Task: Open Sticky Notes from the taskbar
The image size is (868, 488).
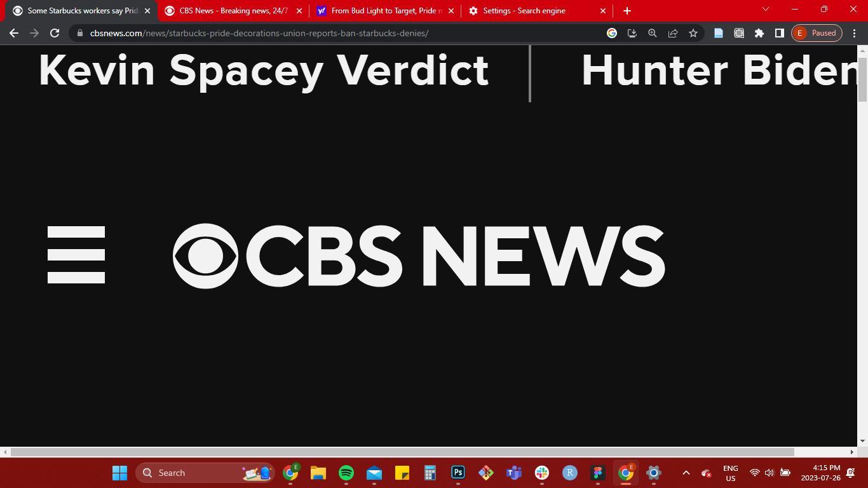Action: (x=402, y=473)
